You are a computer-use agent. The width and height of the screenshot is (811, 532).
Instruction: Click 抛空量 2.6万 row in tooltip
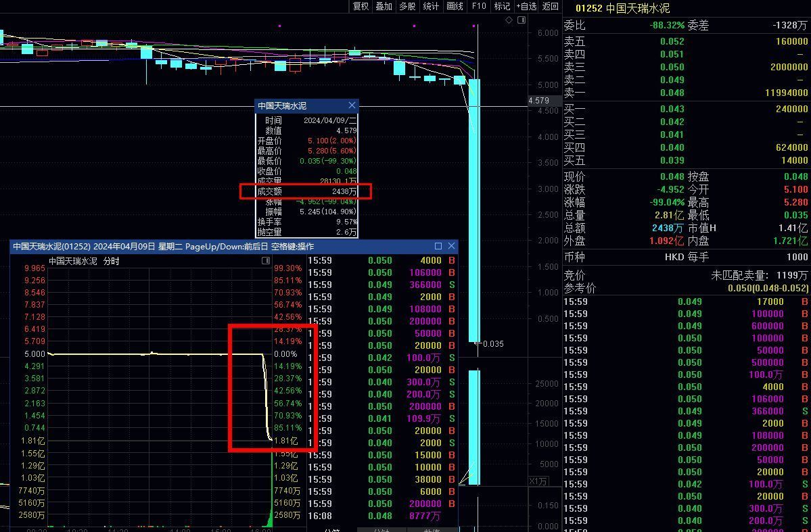pos(306,233)
